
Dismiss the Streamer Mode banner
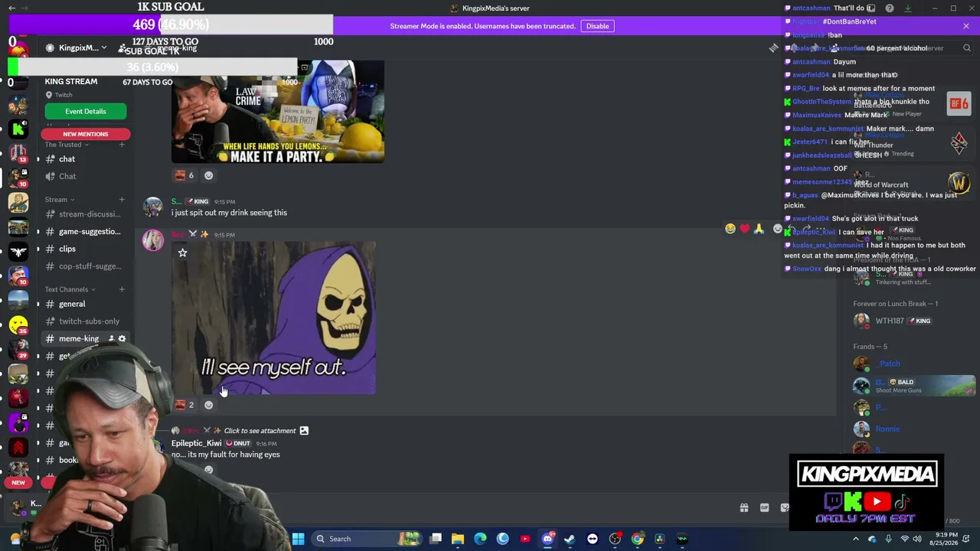pyautogui.click(x=966, y=26)
